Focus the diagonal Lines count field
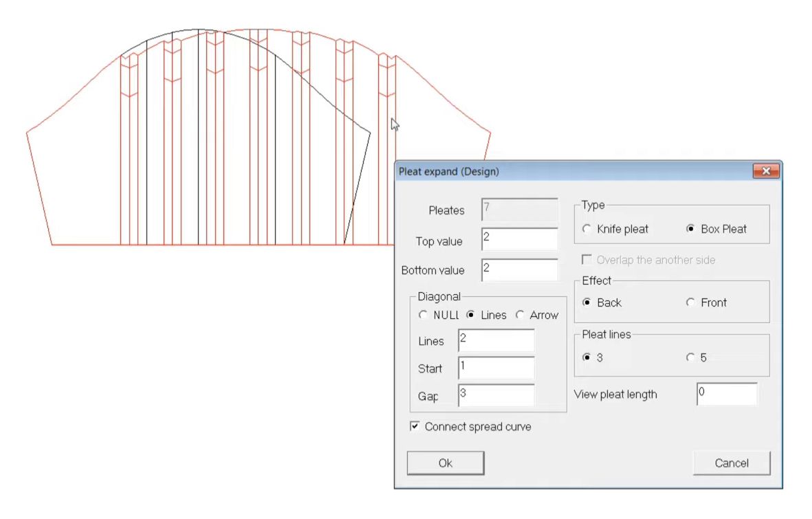 click(496, 341)
